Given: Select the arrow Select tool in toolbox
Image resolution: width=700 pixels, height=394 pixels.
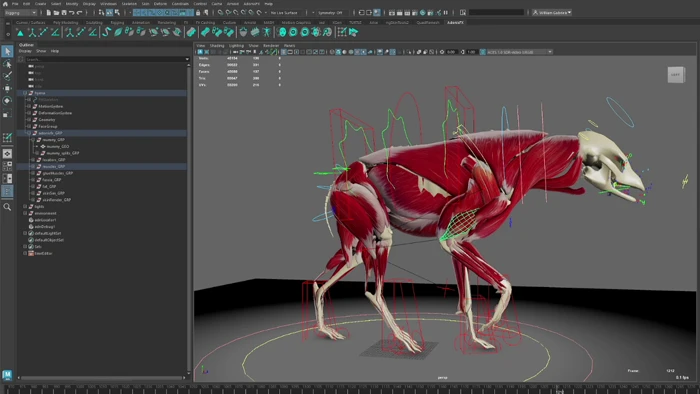Looking at the screenshot, I should click(x=7, y=51).
